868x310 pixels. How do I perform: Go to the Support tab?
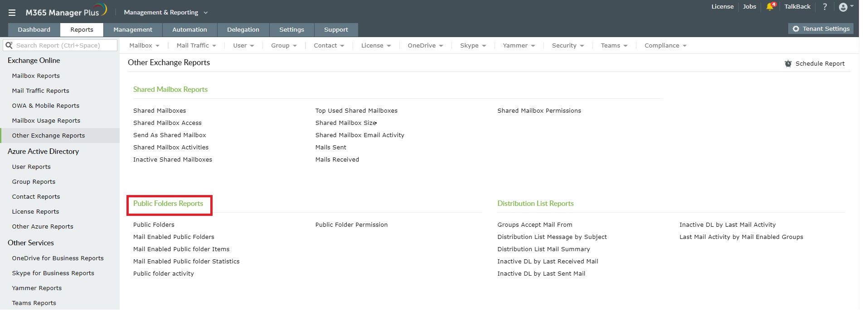pyautogui.click(x=336, y=30)
